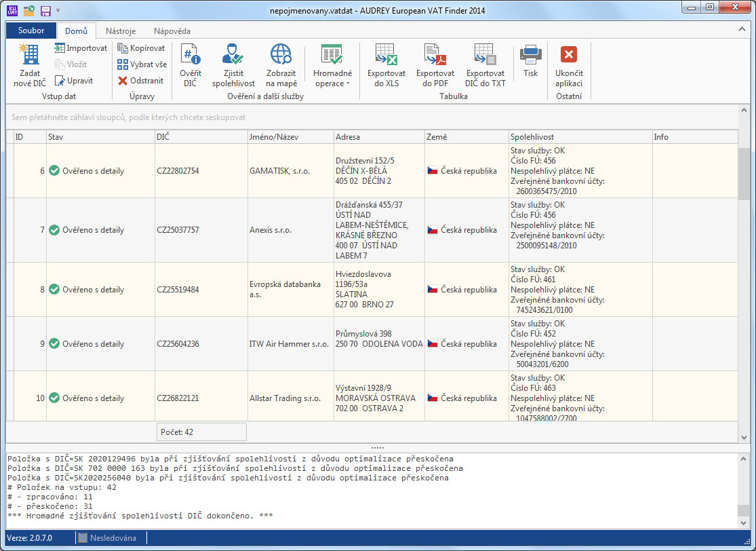Click the Info column header
Screen dimensions: 756x551
(695, 136)
